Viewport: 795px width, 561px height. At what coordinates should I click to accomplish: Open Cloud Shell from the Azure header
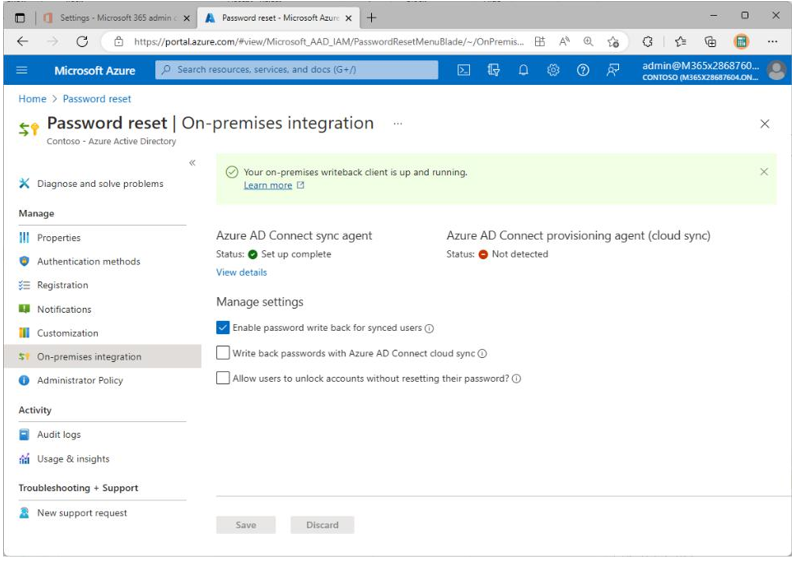tap(463, 70)
